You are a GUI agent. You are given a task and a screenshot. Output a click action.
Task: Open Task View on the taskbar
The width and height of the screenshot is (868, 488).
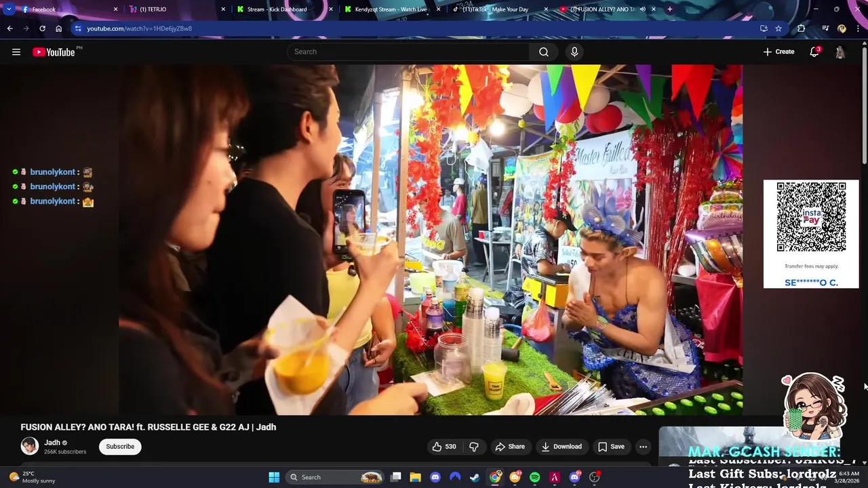pyautogui.click(x=395, y=477)
